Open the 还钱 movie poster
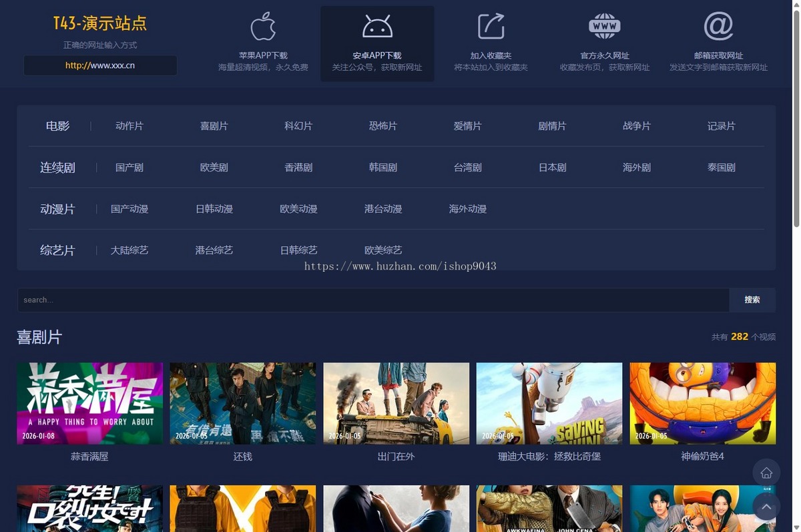The image size is (801, 532). pyautogui.click(x=243, y=403)
